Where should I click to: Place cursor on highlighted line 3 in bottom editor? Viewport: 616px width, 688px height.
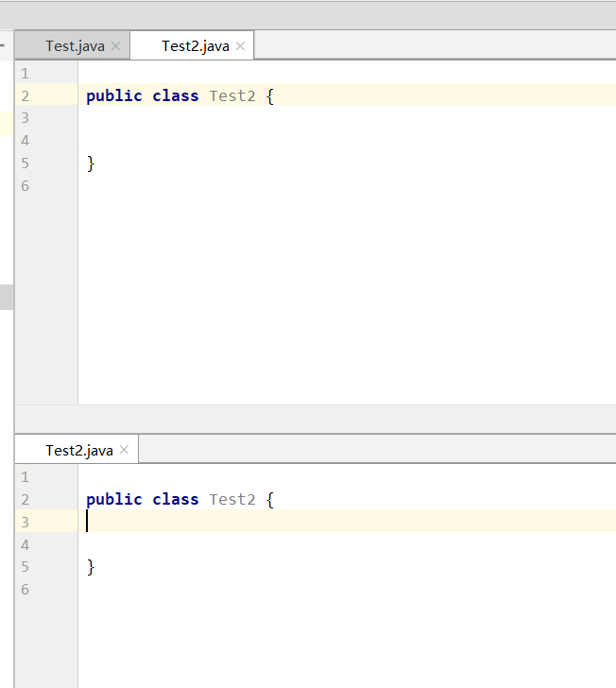347,521
